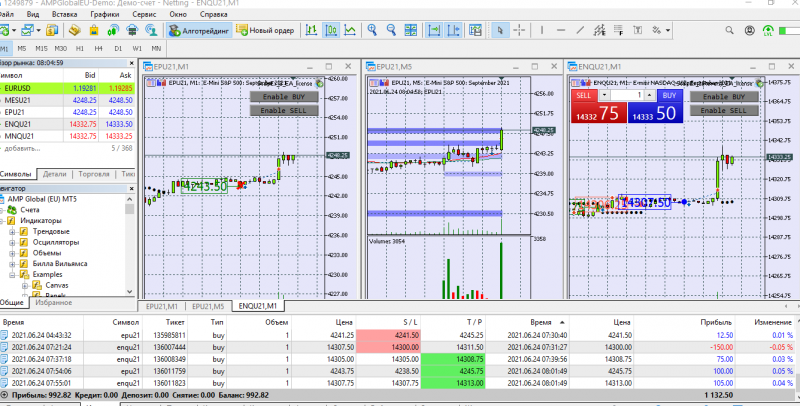
Task: Click the red SELL 14332 75 button
Action: tap(598, 112)
